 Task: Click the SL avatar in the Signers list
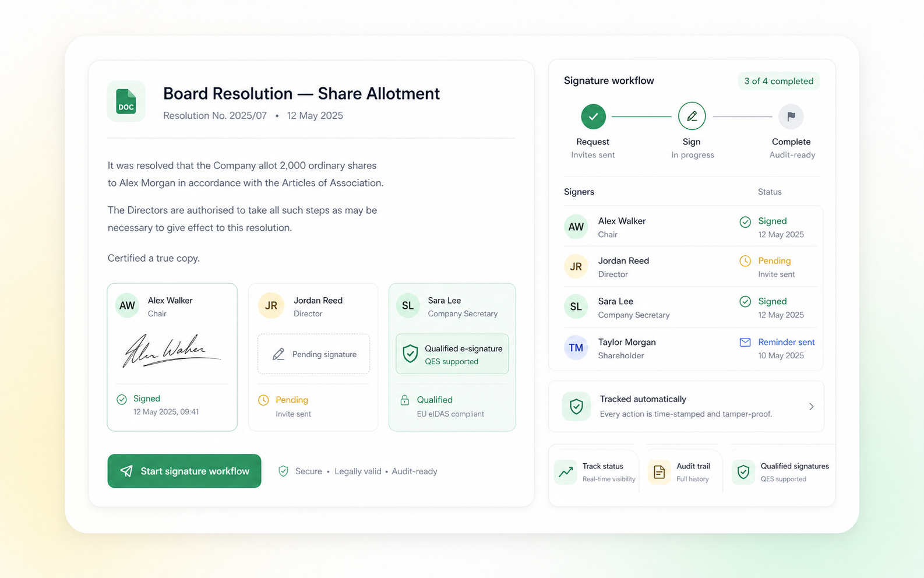576,307
